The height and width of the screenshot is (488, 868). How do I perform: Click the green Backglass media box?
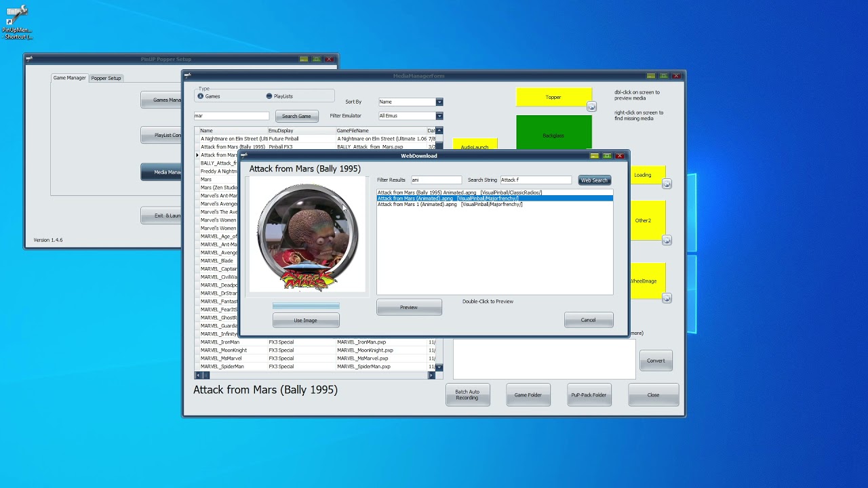554,133
